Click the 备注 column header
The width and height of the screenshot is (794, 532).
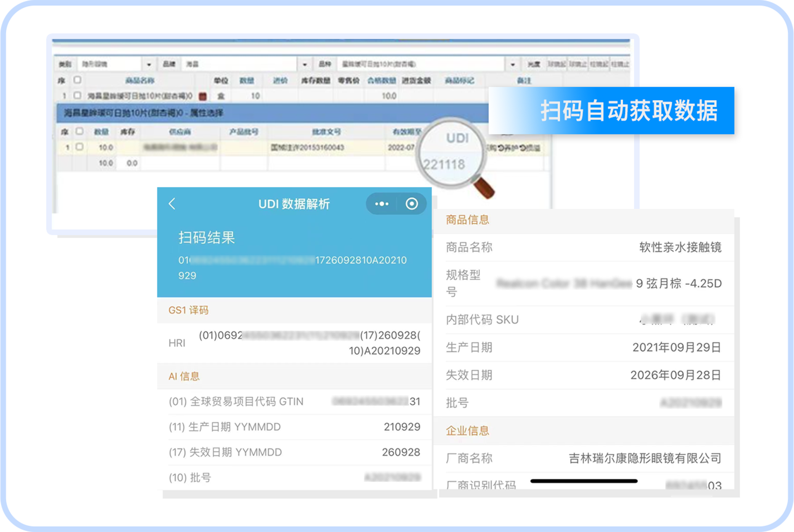524,81
